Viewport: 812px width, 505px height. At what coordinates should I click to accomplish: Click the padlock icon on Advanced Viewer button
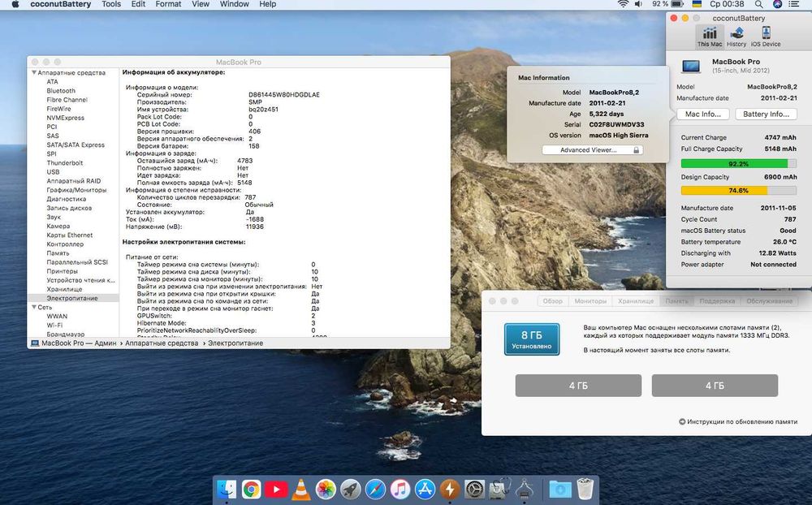pyautogui.click(x=636, y=149)
